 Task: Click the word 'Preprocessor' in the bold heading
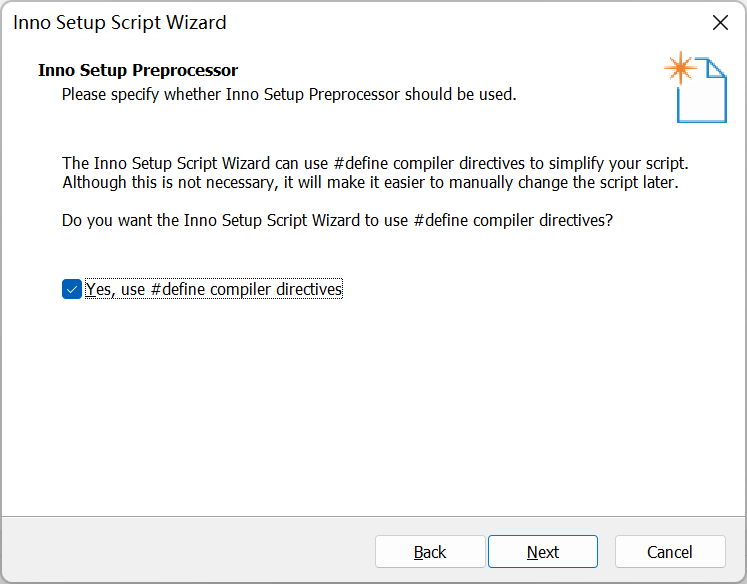(190, 70)
